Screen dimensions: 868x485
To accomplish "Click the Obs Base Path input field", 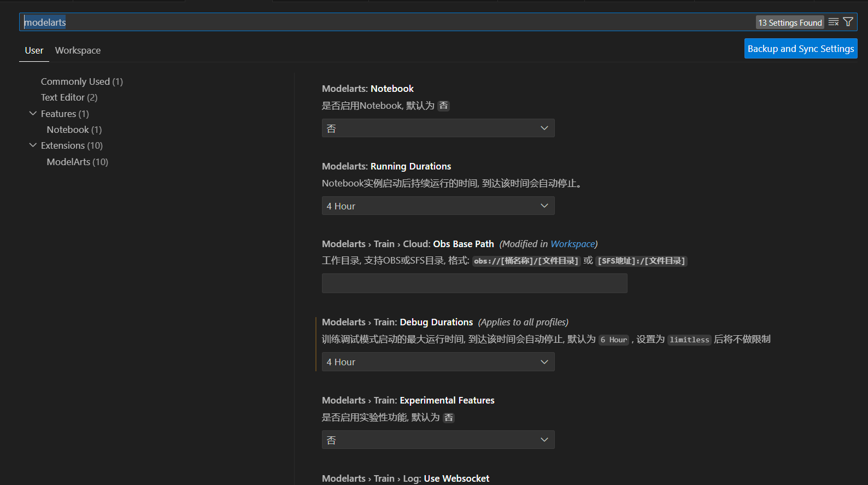I will click(474, 283).
